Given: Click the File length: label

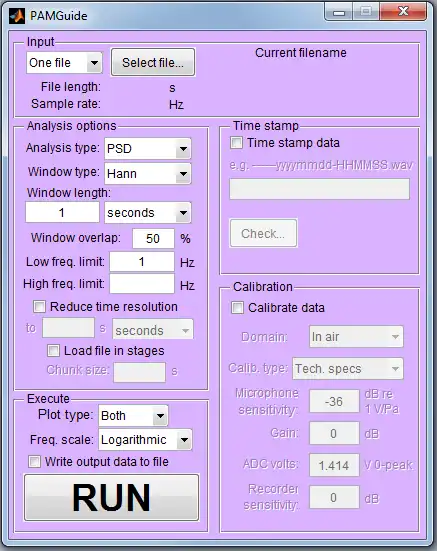Looking at the screenshot, I should (x=71, y=87).
